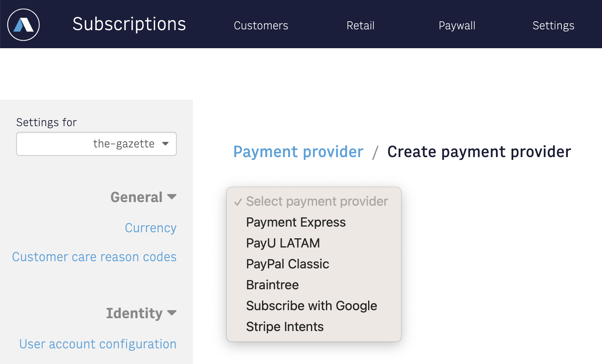Viewport: 602px width, 364px height.
Task: Collapse the General section arrow
Action: click(x=172, y=197)
